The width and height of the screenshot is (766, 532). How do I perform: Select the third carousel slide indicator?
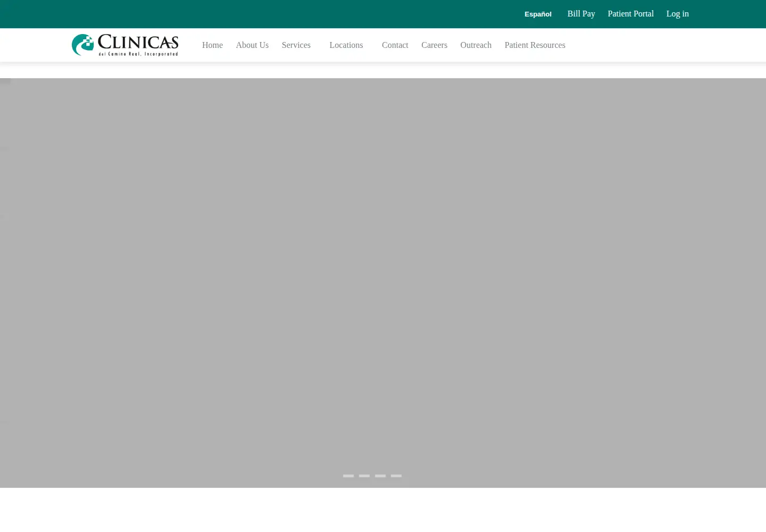[380, 476]
